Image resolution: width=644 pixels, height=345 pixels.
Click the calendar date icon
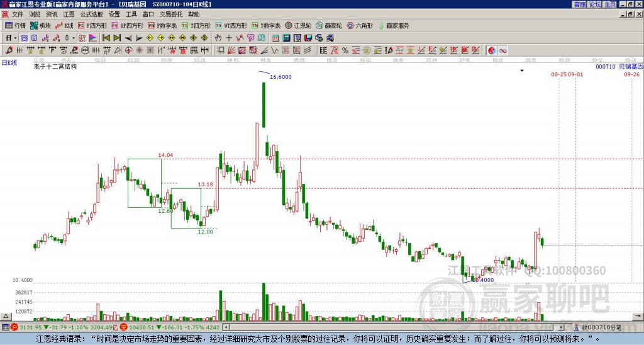tap(275, 38)
